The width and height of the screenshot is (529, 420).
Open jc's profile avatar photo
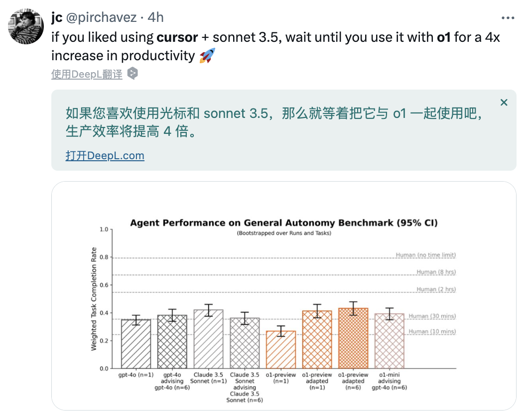point(26,26)
